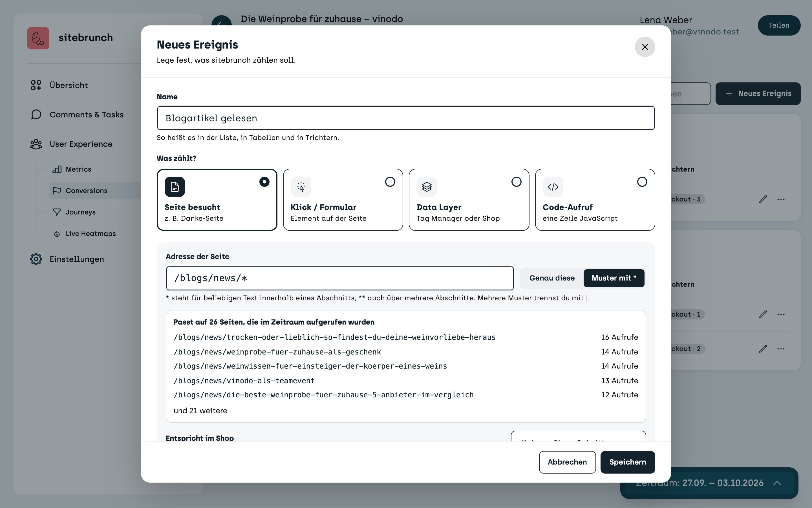Open Übersicht in the sidebar
The width and height of the screenshot is (812, 508).
[x=69, y=85]
